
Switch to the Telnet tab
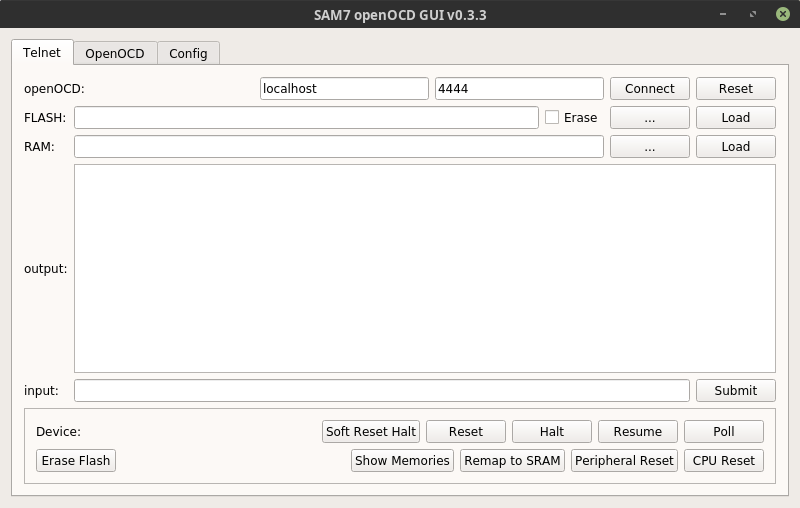pos(42,53)
